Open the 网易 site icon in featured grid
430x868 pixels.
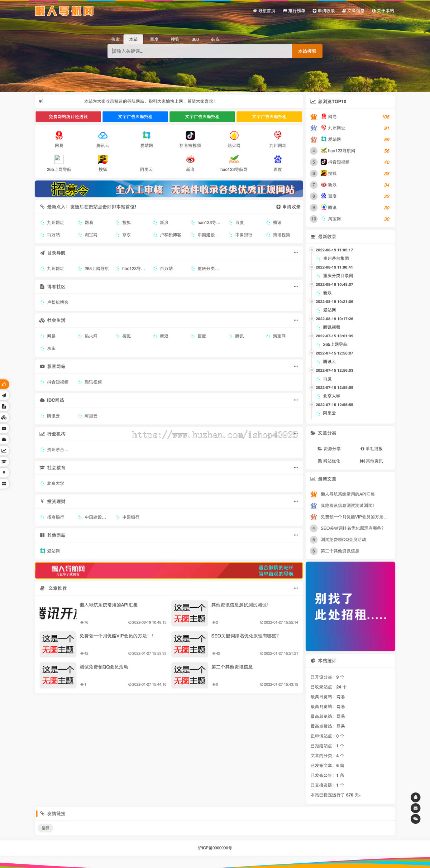[x=59, y=135]
